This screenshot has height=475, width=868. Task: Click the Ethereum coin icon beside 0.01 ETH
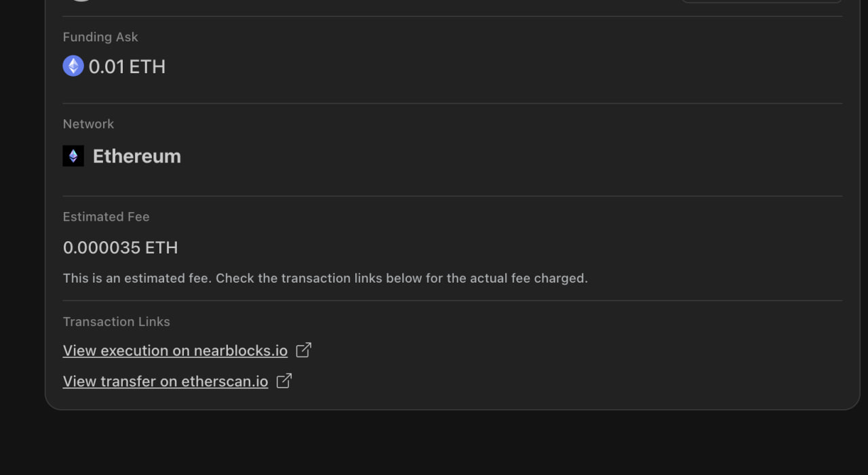click(x=73, y=66)
